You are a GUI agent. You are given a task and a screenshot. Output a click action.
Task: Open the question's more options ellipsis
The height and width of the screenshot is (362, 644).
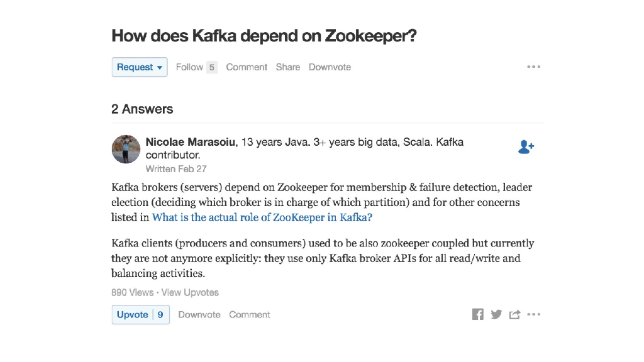[x=534, y=67]
